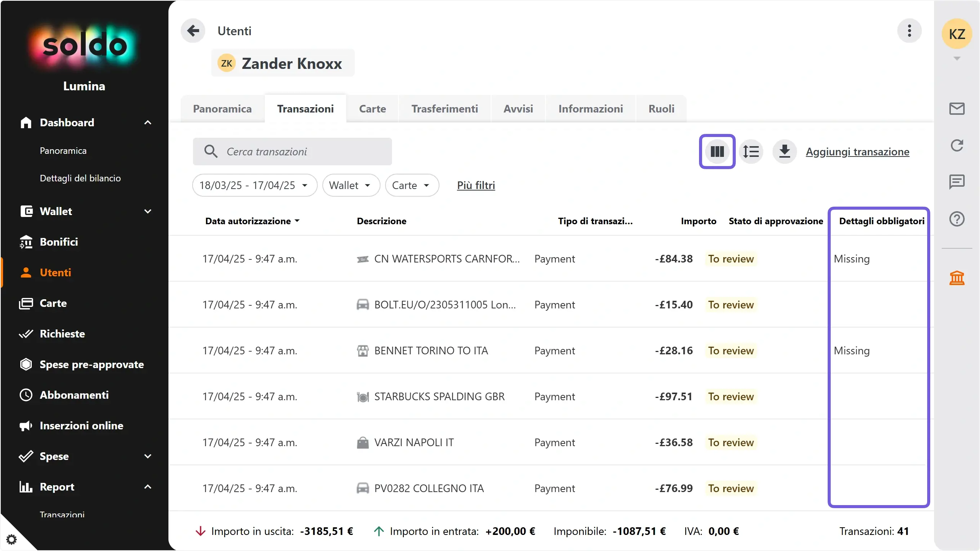This screenshot has height=551, width=980.
Task: Open the Wallet filter dropdown
Action: 351,185
